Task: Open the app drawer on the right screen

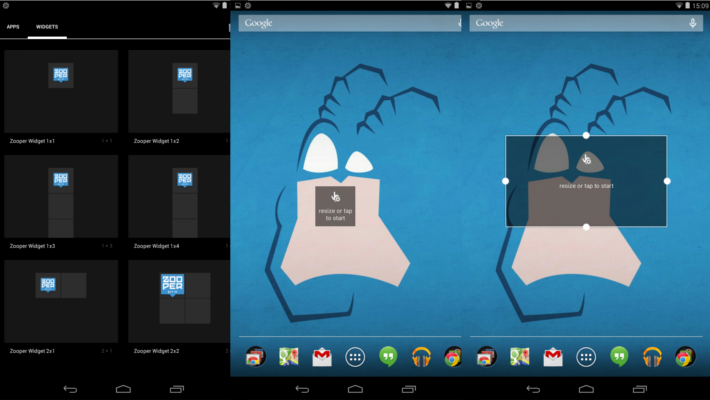Action: point(586,357)
